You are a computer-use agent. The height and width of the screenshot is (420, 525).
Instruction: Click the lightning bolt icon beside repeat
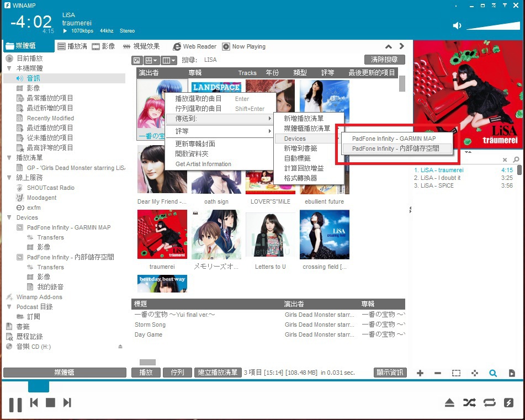508,402
